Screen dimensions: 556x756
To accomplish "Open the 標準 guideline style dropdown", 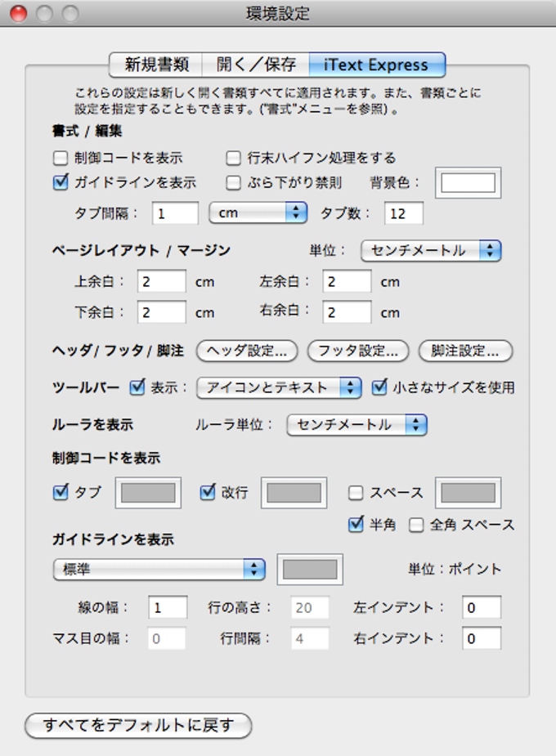I will tap(159, 570).
